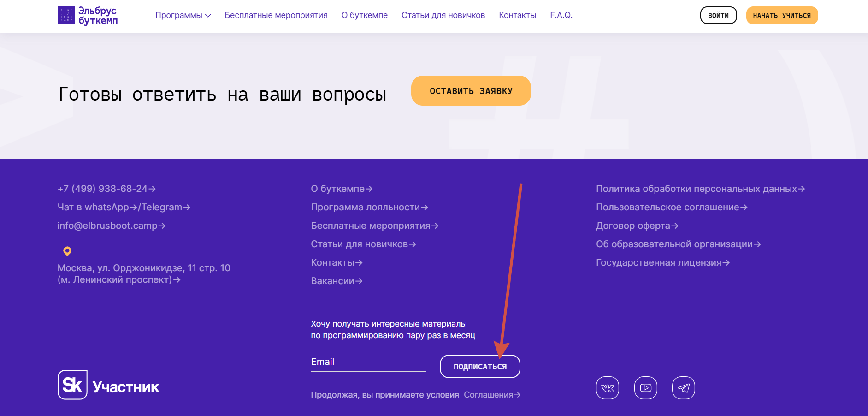This screenshot has width=868, height=416.
Task: Focus the Email input field
Action: pos(368,363)
